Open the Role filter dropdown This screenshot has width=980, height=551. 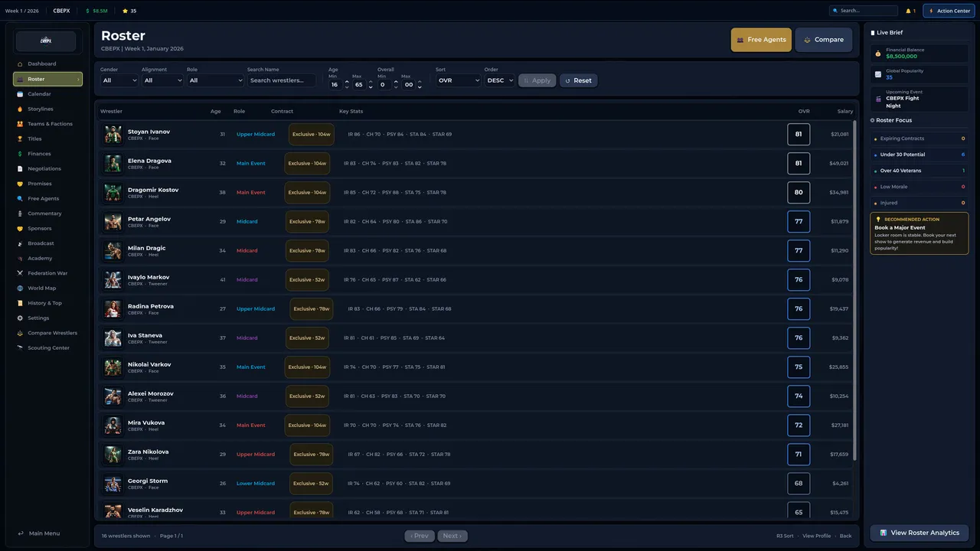[x=215, y=80]
